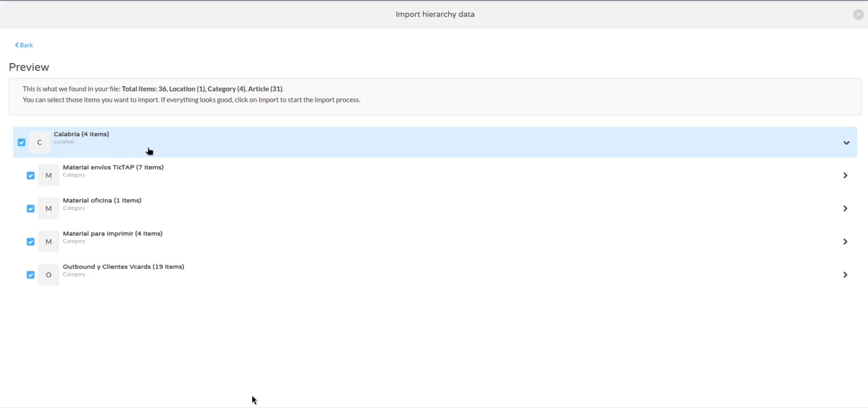
Task: Select Outbound y Clientes Vcards row title
Action: tap(124, 267)
